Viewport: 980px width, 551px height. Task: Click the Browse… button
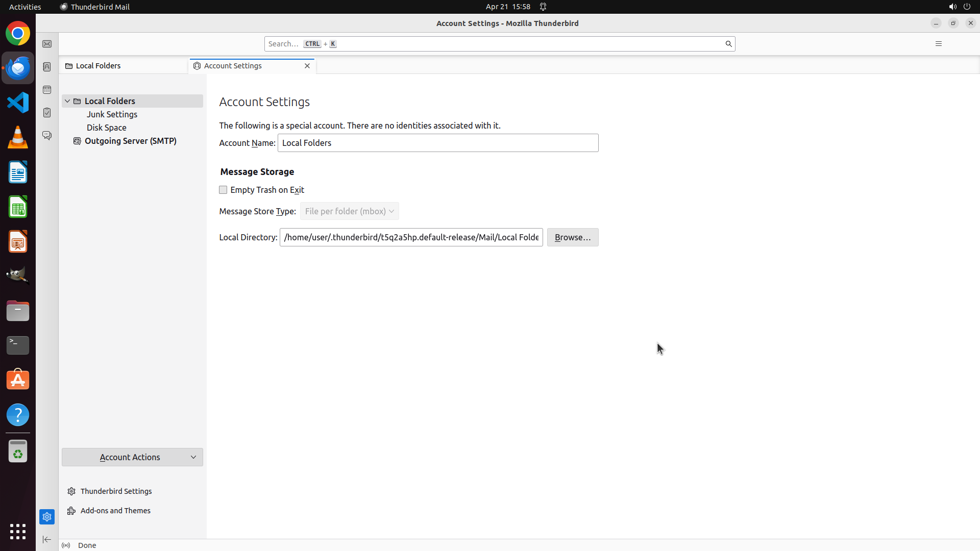tap(572, 237)
